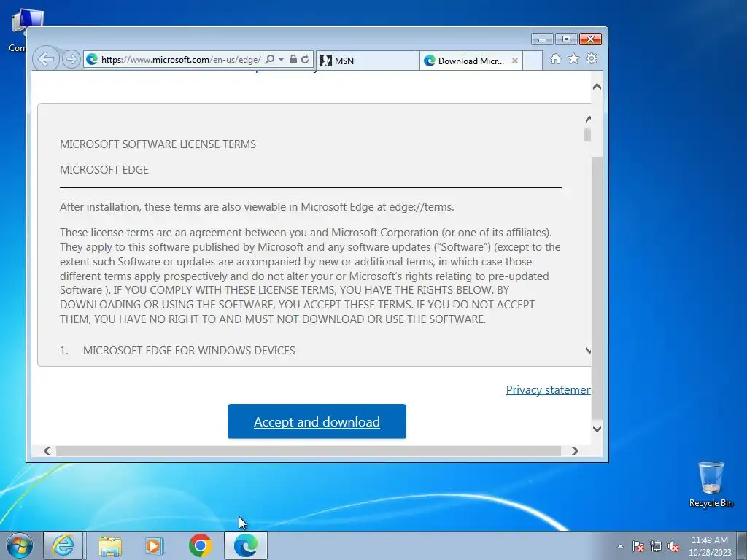Open the Windows Start button
Screen dimensions: 747x560
(x=19, y=545)
